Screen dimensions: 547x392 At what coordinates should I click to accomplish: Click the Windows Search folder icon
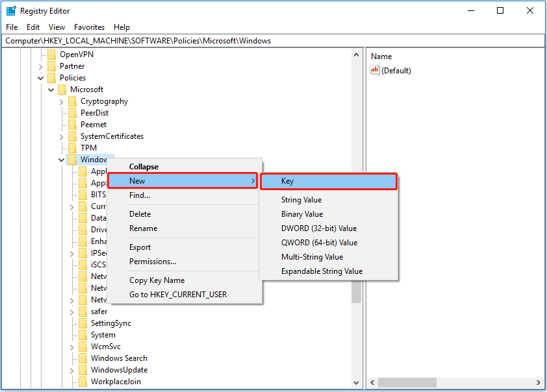[x=84, y=358]
